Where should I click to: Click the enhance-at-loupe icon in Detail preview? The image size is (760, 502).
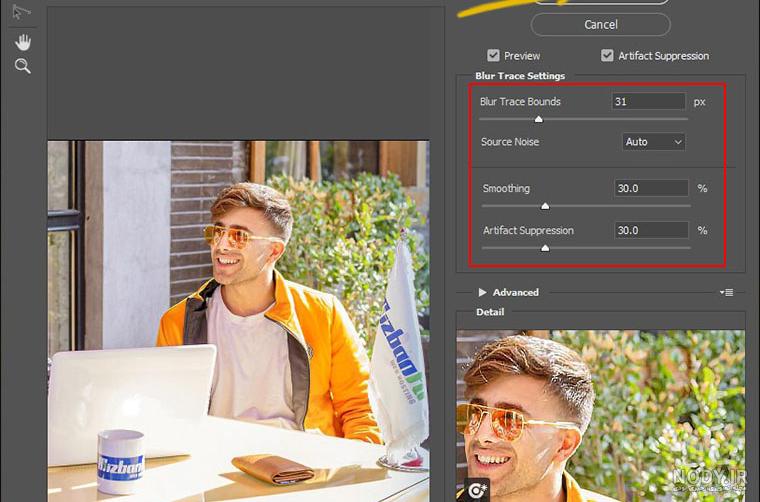476,491
